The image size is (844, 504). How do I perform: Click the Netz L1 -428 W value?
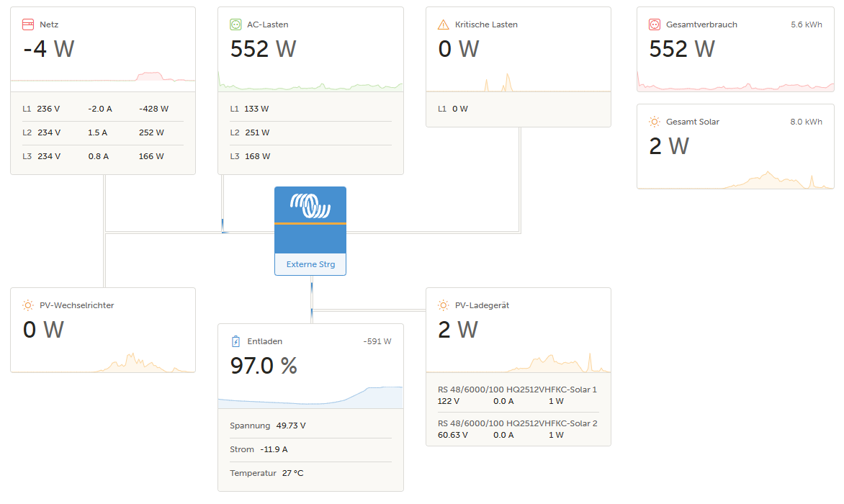point(154,109)
